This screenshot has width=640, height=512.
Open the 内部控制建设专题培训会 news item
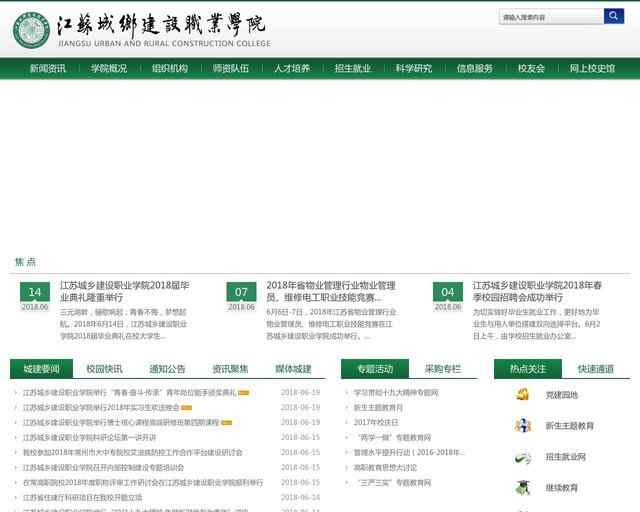click(103, 467)
